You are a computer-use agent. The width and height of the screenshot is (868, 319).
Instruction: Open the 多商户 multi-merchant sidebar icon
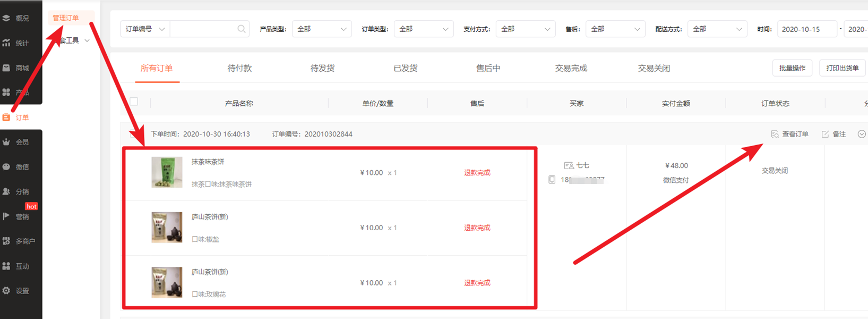[6, 241]
